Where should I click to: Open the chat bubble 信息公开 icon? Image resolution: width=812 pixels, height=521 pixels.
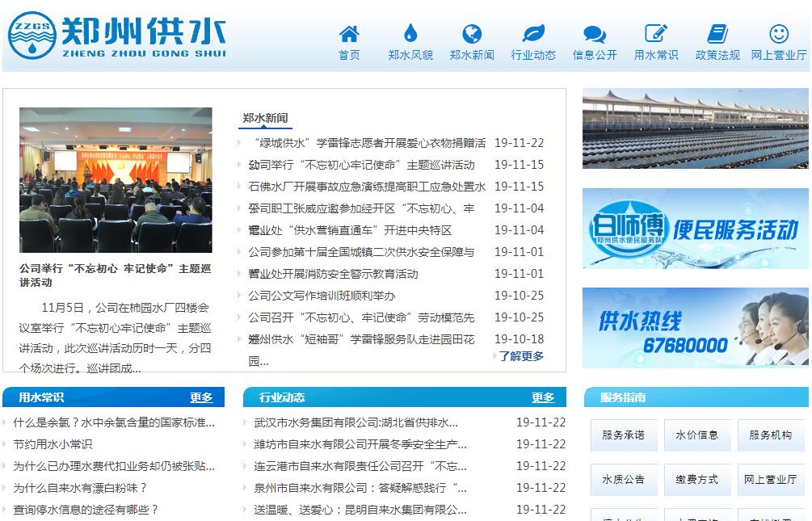click(x=595, y=34)
